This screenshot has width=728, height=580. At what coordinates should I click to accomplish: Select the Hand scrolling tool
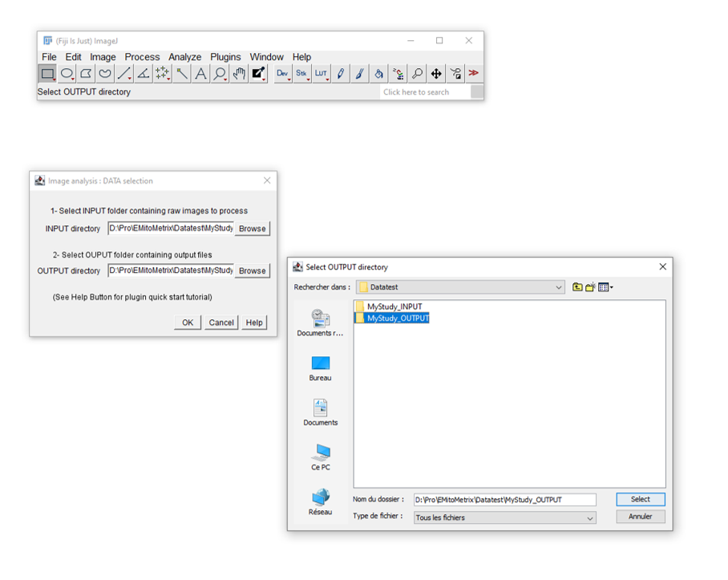tap(239, 74)
